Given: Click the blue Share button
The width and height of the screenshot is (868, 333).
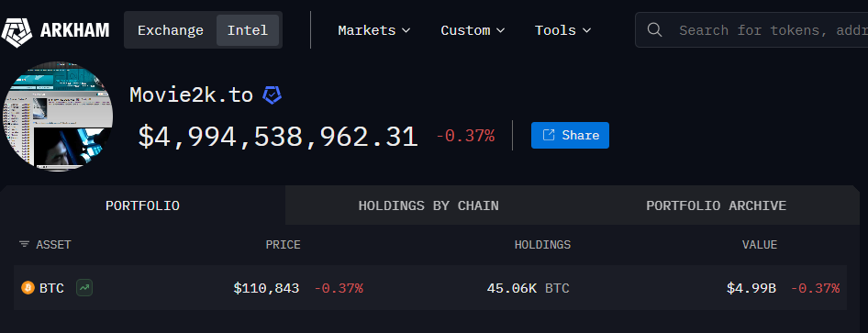Looking at the screenshot, I should [x=570, y=135].
